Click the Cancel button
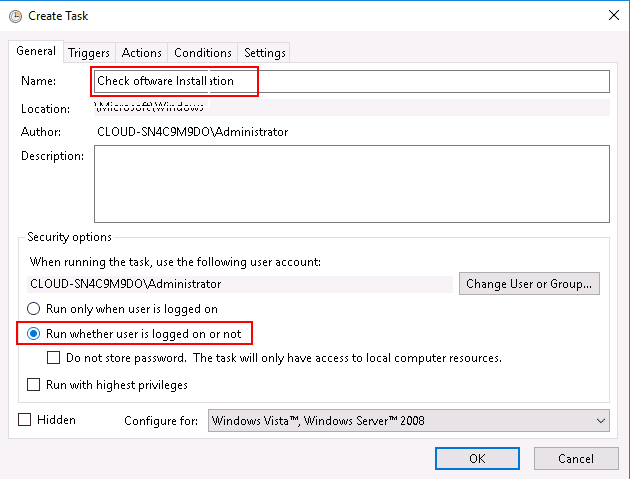 pos(576,459)
